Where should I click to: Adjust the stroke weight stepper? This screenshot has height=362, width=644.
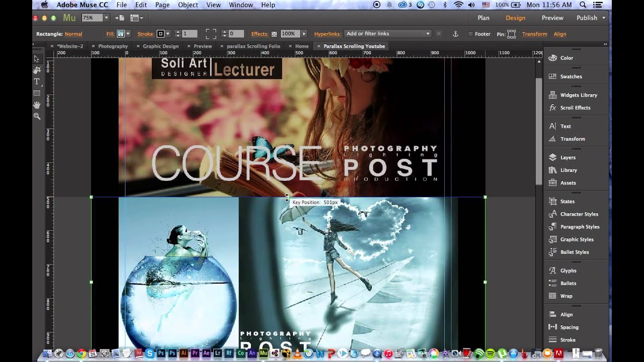click(178, 34)
